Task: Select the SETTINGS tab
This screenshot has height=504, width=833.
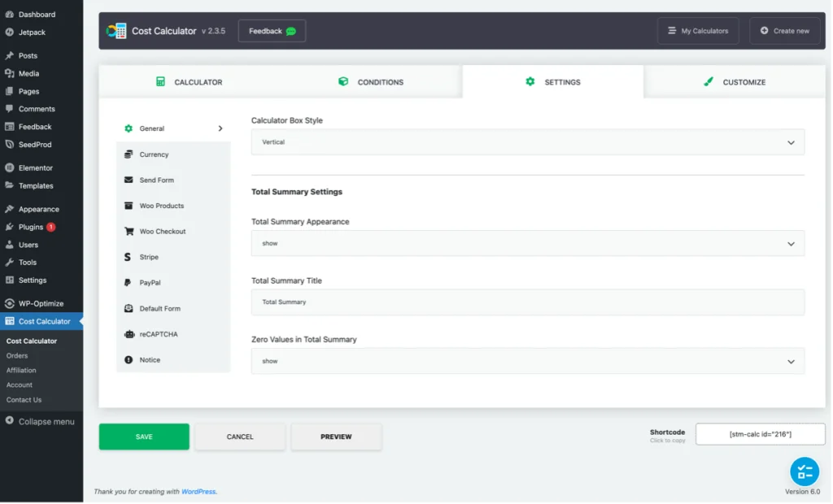Action: click(x=553, y=82)
